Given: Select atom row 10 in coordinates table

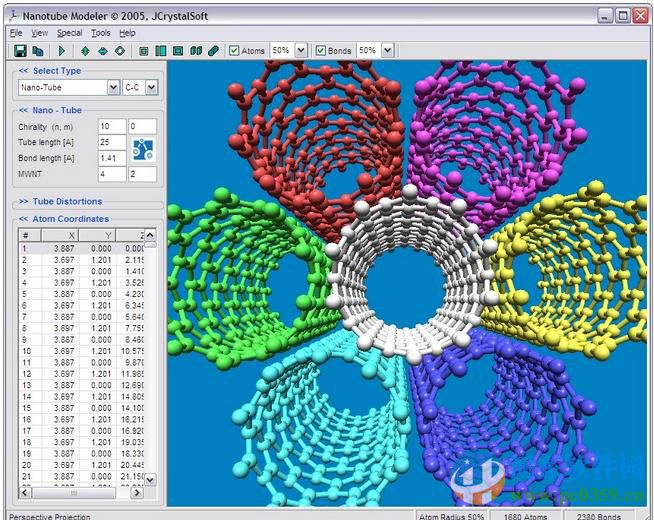Looking at the screenshot, I should coord(82,351).
